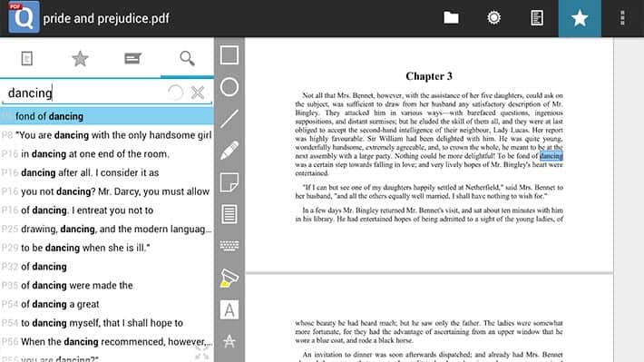Switch page view mode icon in top bar

coord(537,18)
